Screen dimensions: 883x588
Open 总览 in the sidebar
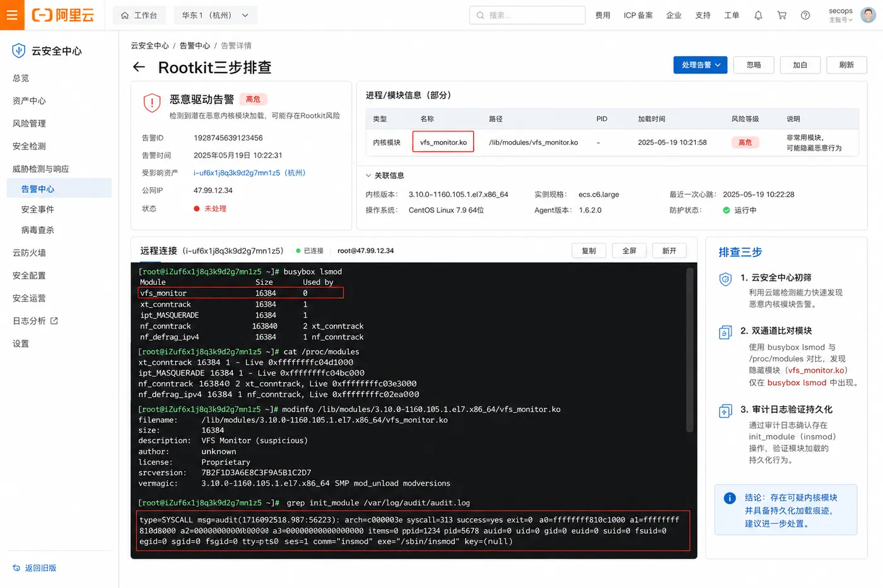(21, 78)
